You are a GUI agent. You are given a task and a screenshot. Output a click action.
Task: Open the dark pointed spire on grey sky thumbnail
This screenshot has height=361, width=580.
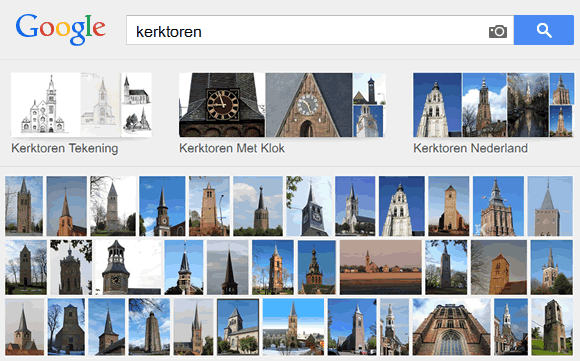pos(227,267)
